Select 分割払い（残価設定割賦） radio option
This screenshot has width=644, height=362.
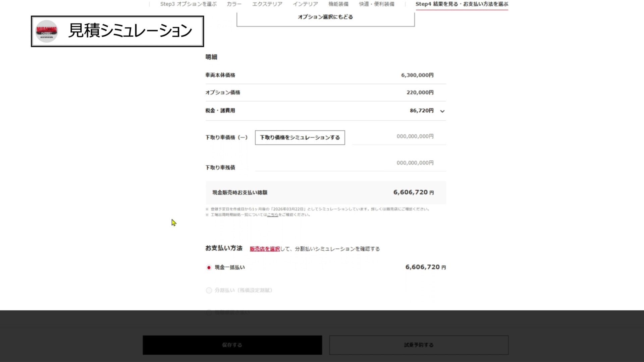(209, 290)
